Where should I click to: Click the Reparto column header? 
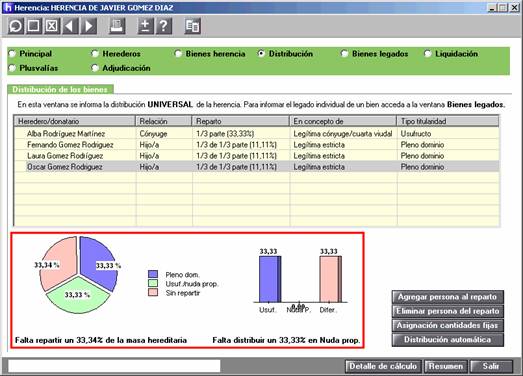(240, 121)
